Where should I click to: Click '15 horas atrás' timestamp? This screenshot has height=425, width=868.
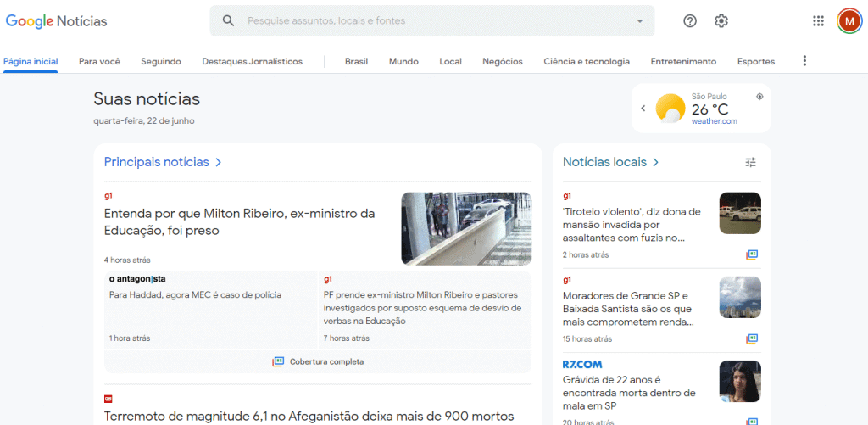pos(587,339)
